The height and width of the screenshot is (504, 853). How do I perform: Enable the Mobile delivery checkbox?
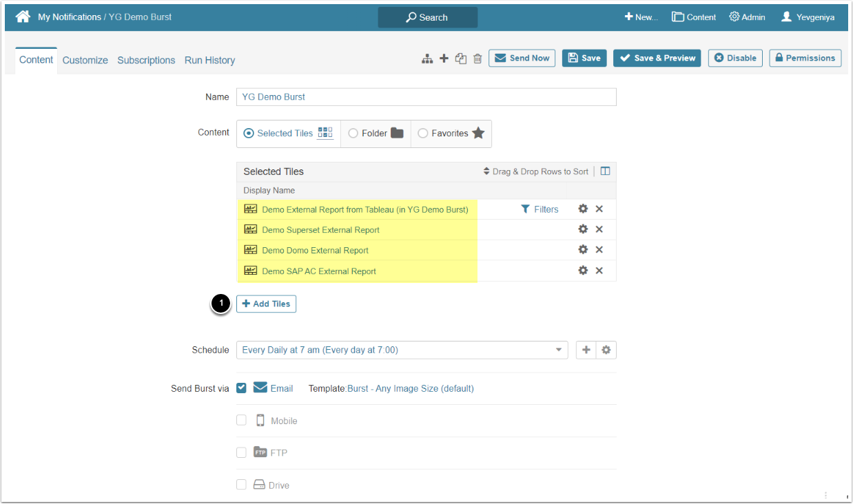[x=241, y=420]
